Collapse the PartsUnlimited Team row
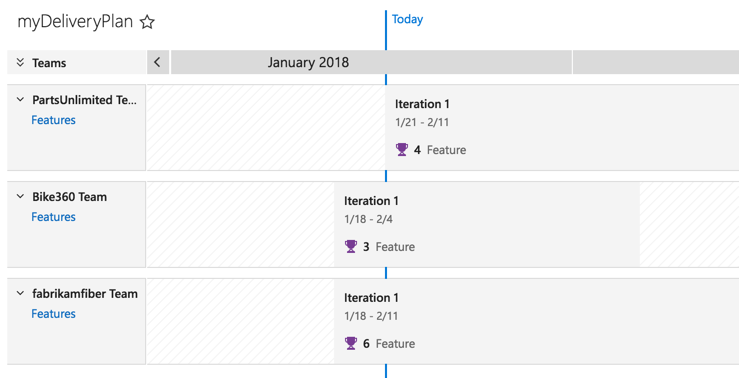The image size is (739, 378). [20, 100]
